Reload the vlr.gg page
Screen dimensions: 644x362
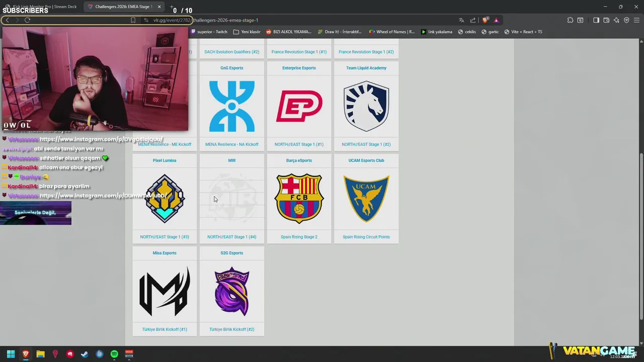(x=27, y=20)
